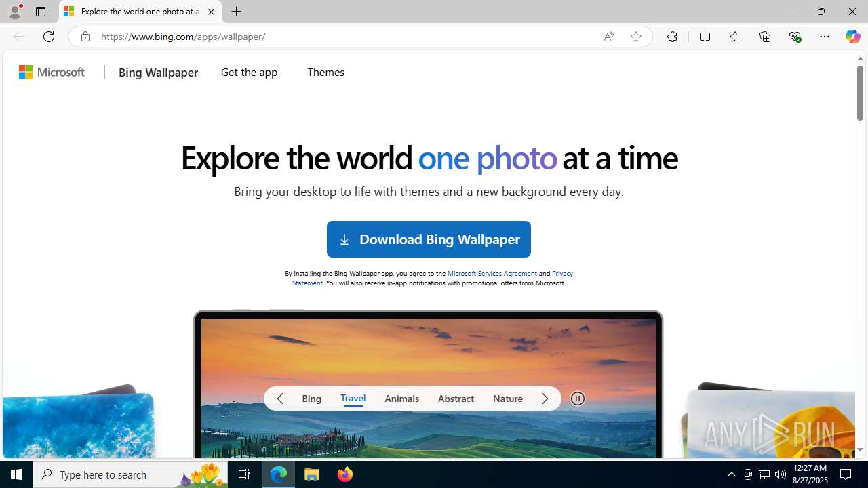868x488 pixels.
Task: Open the Tab actions menu icon
Action: tap(41, 12)
